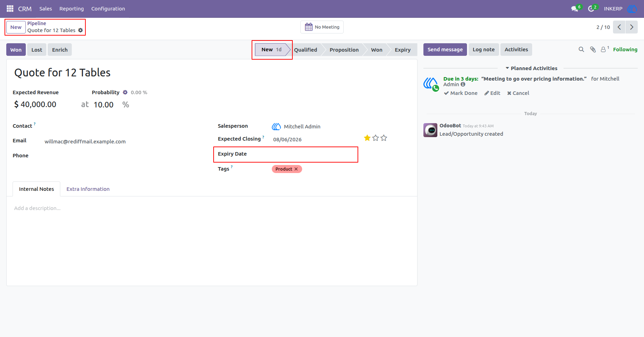The image size is (644, 337).
Task: Open Activities in chatter
Action: (516, 50)
